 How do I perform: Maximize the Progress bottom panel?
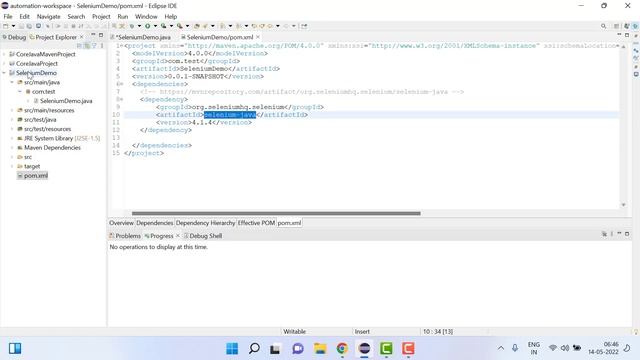[x=627, y=234]
